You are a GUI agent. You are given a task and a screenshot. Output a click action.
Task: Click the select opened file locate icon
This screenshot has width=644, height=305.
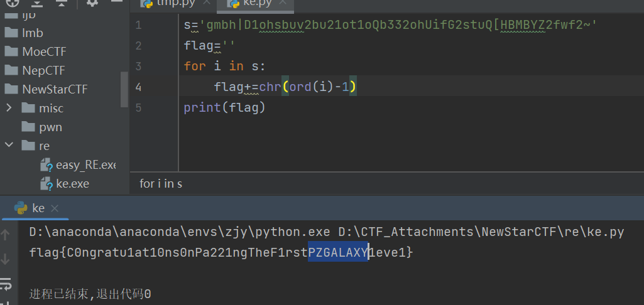pyautogui.click(x=12, y=3)
